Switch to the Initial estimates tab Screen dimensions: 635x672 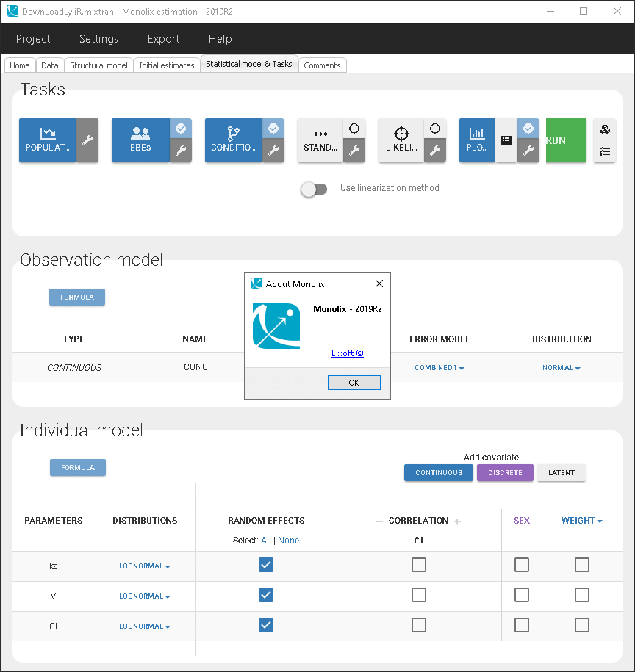coord(166,65)
